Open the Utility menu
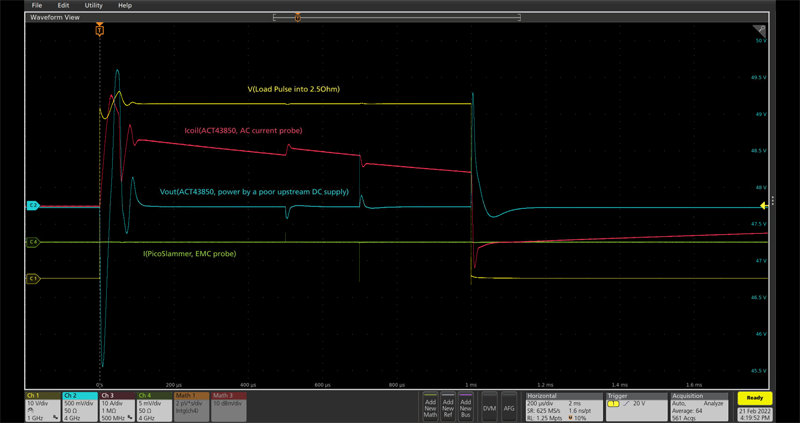800x423 pixels. tap(93, 5)
